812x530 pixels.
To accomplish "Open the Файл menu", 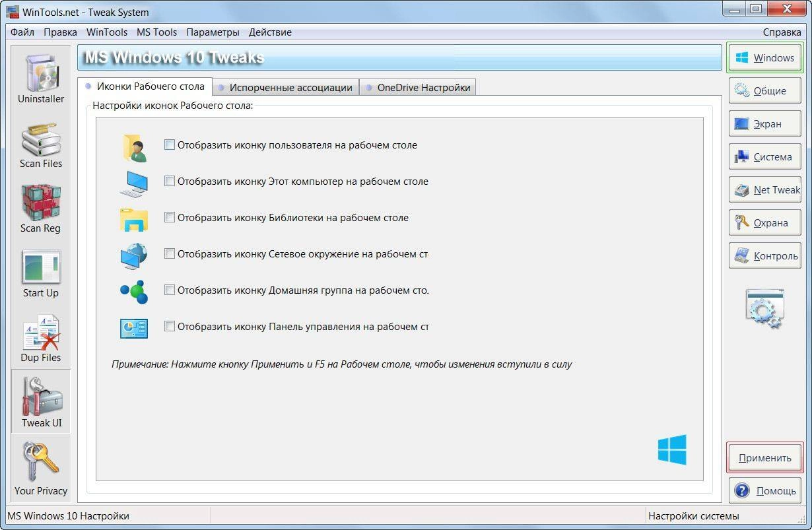I will (x=22, y=32).
